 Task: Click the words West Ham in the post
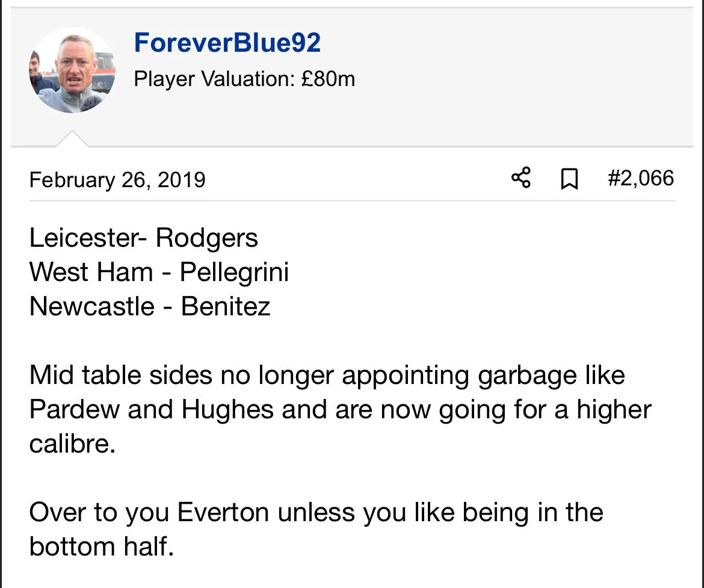tap(91, 273)
